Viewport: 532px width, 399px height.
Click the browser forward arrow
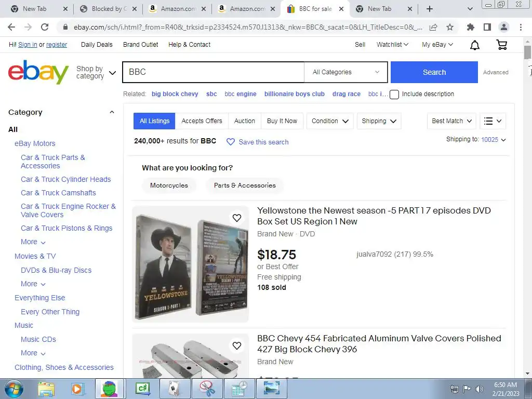[x=28, y=27]
